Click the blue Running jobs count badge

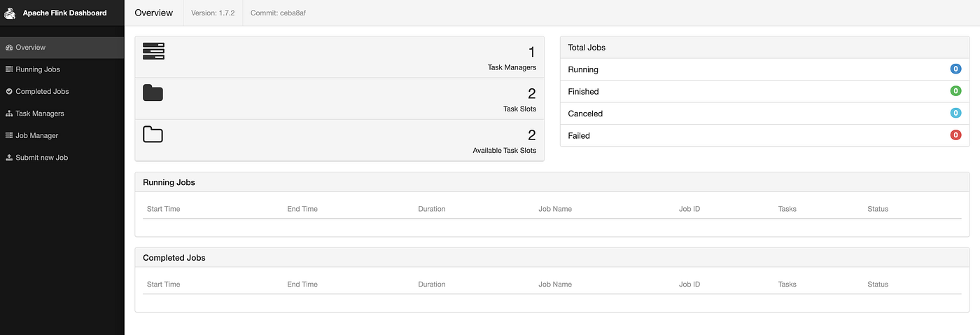tap(955, 69)
